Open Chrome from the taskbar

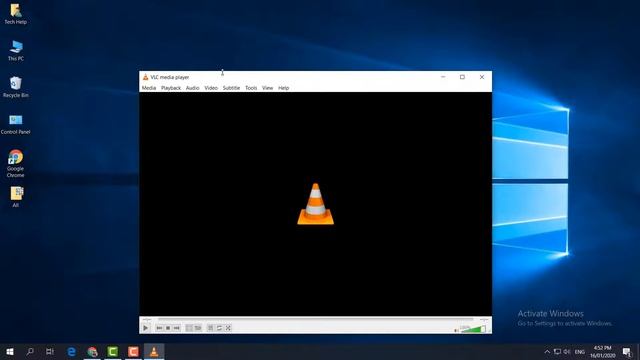(x=92, y=351)
